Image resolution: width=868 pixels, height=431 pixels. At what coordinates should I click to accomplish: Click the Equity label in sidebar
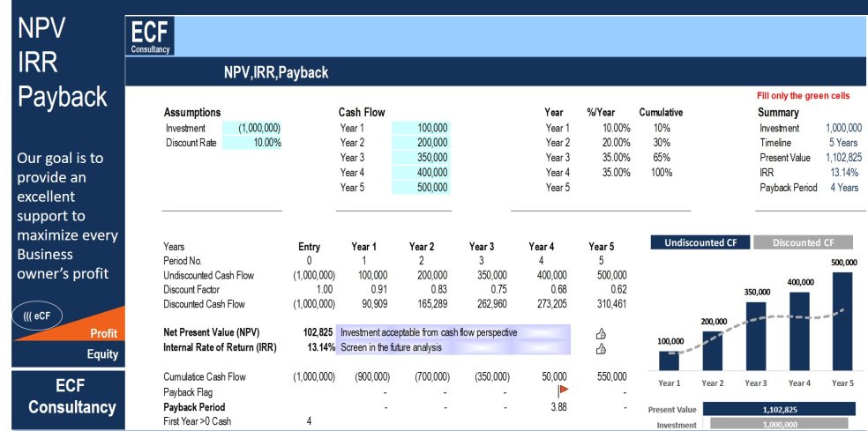[101, 354]
